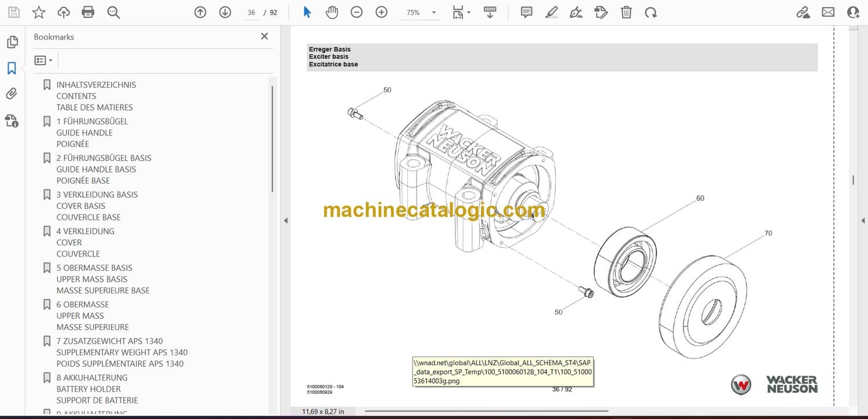
Task: Click part callout number 70
Action: click(x=768, y=233)
